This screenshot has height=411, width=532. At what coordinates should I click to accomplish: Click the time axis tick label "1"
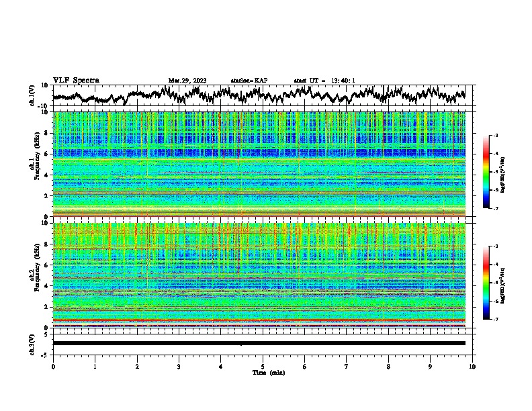point(95,367)
